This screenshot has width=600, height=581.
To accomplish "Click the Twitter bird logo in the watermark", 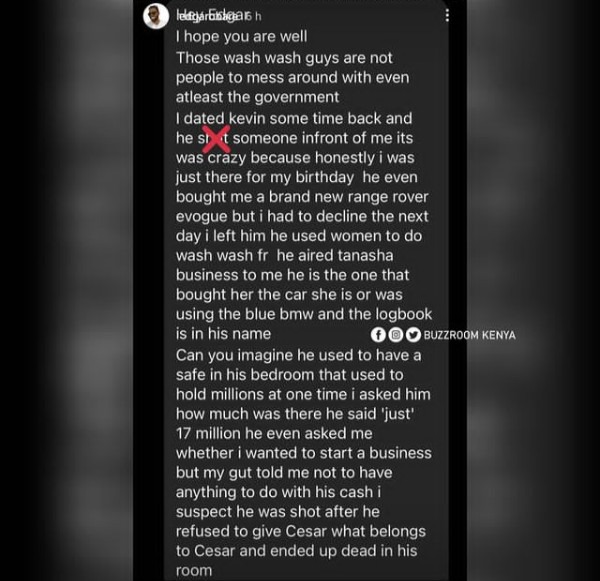I will pos(413,335).
